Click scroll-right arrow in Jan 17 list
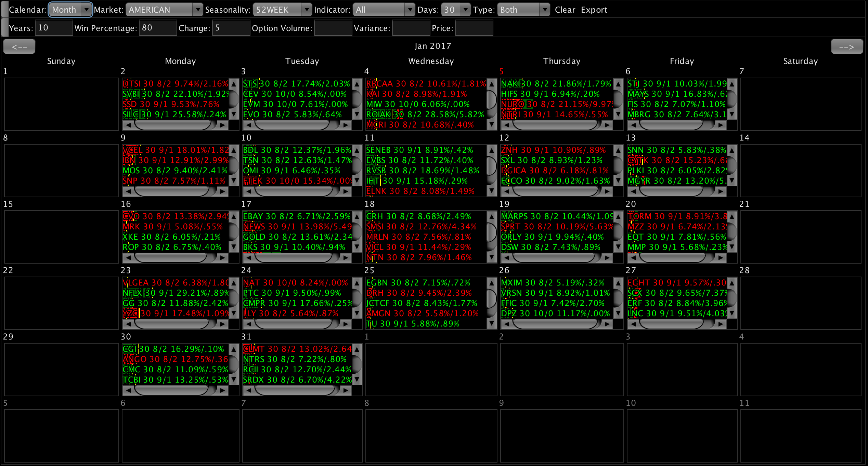The image size is (868, 466). click(x=346, y=258)
